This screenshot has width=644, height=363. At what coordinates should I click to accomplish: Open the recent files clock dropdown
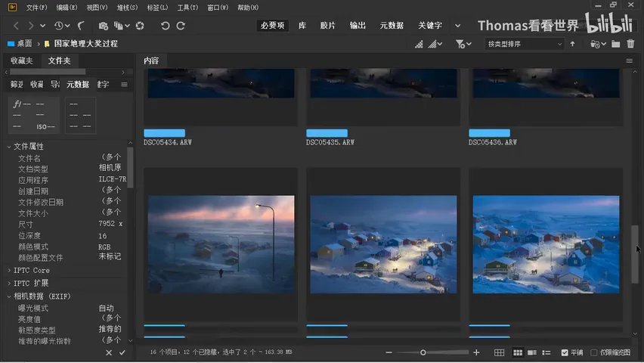[62, 26]
